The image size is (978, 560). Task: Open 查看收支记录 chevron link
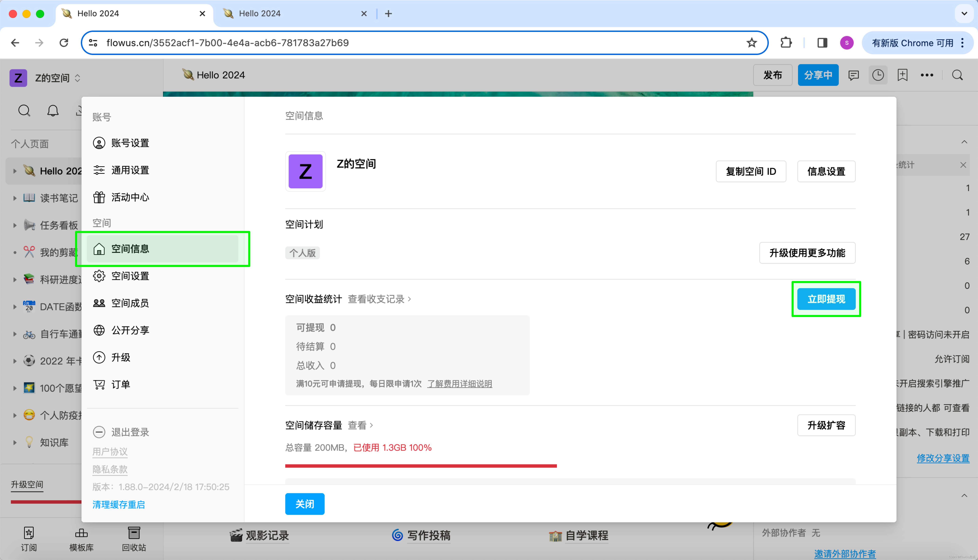pyautogui.click(x=379, y=299)
